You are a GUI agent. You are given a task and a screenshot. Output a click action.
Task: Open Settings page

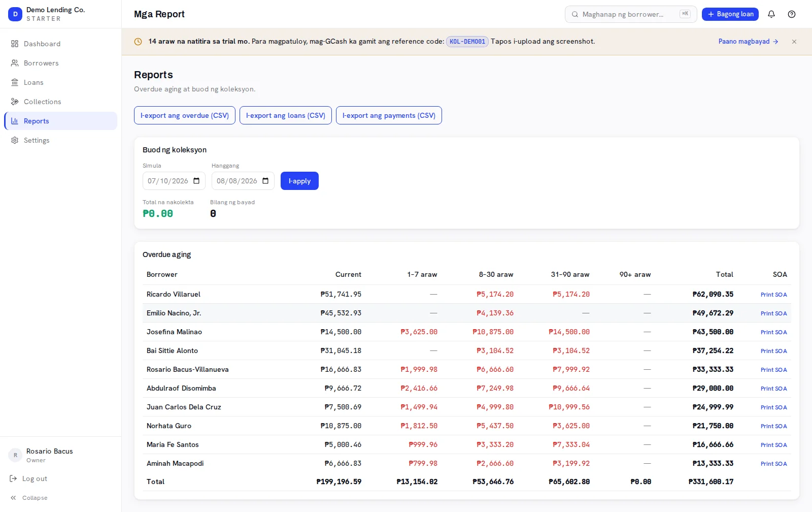60,140
